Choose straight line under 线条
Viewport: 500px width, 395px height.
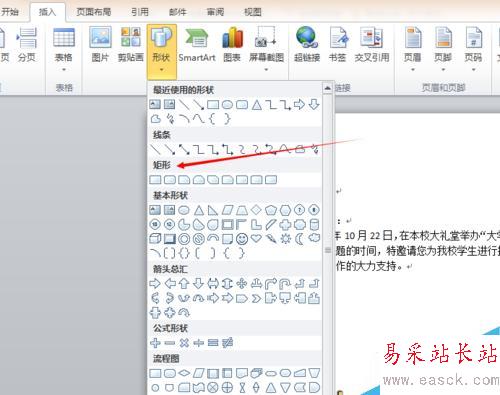click(155, 149)
